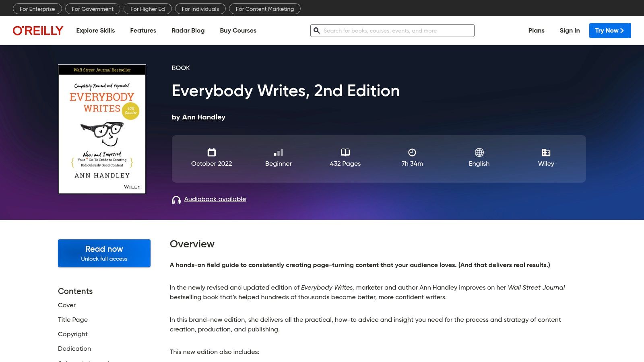Viewport: 644px width, 362px height.
Task: Open the Explore Skills menu
Action: point(95,31)
